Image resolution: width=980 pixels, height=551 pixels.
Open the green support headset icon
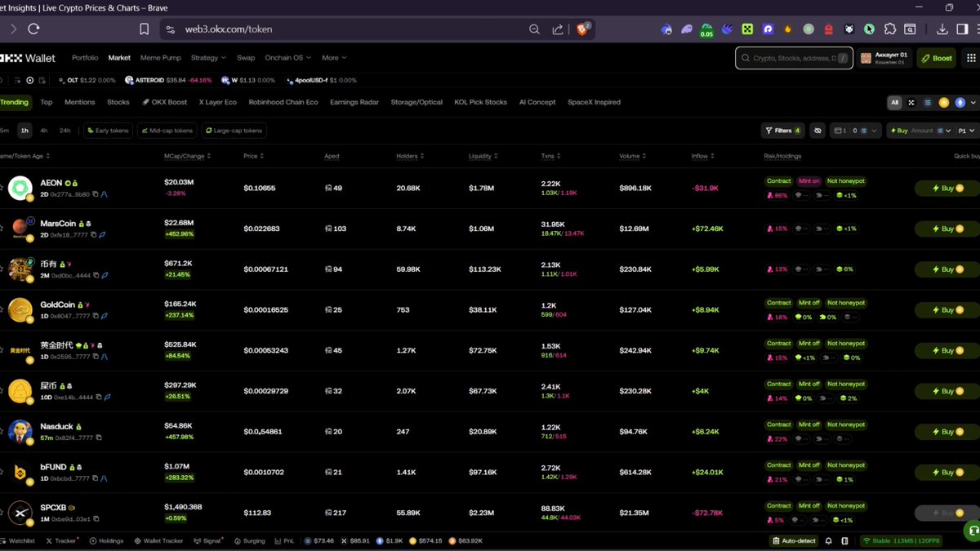point(971,531)
